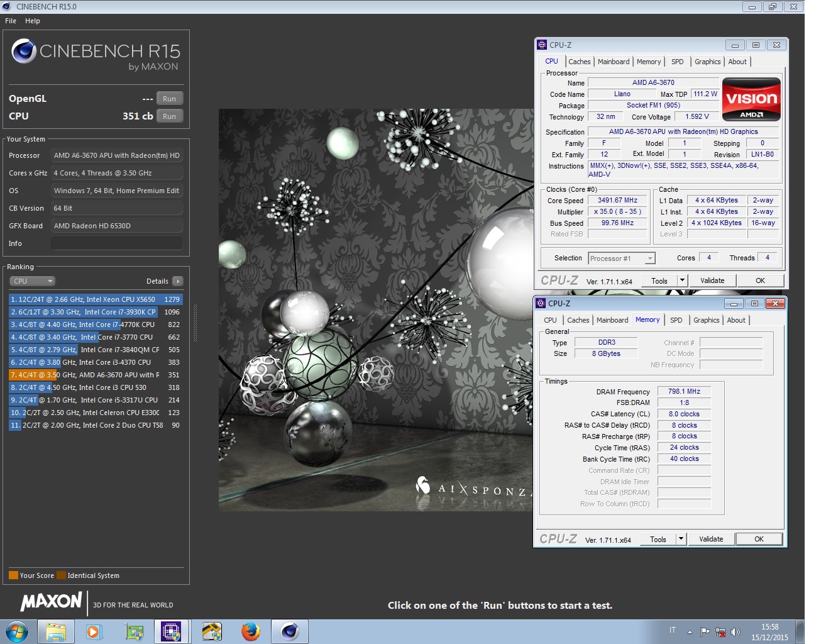Open About tab in lower CPU-Z
The height and width of the screenshot is (644, 821).
click(736, 320)
